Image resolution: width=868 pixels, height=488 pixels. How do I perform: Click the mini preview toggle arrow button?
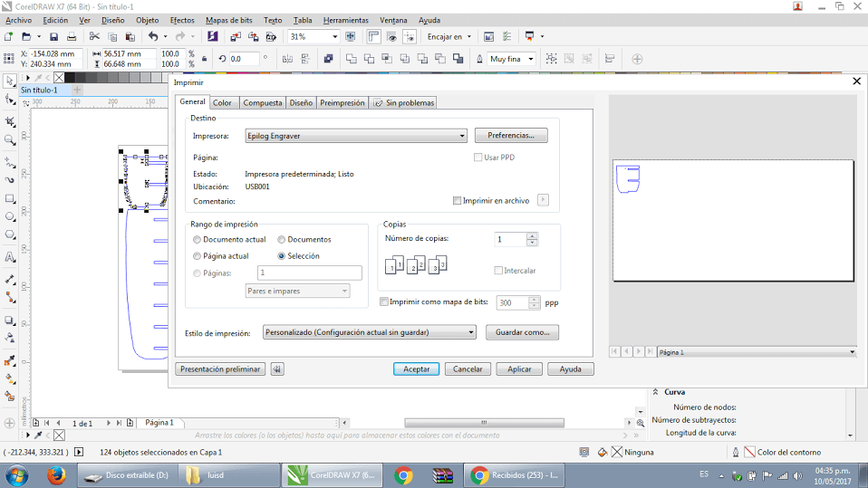277,369
